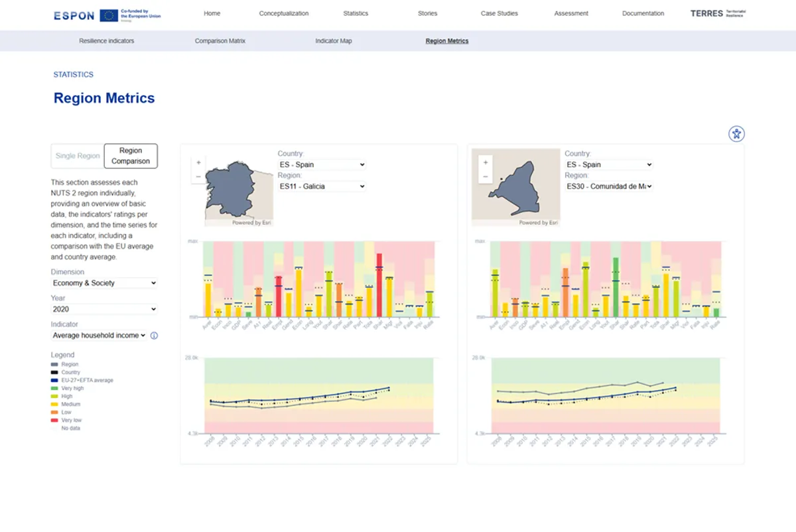This screenshot has height=532, width=796.
Task: Open the Statistics menu in the navigation bar
Action: [356, 13]
